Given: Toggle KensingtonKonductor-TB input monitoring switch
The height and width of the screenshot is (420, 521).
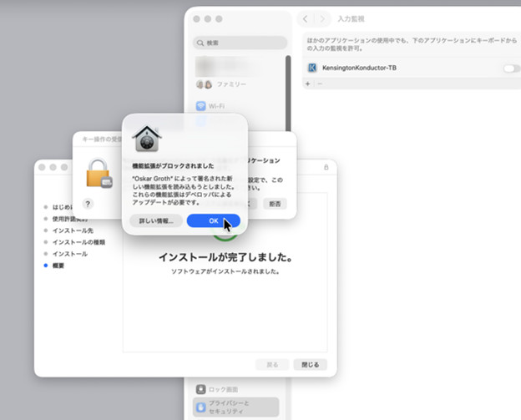Looking at the screenshot, I should coord(511,68).
